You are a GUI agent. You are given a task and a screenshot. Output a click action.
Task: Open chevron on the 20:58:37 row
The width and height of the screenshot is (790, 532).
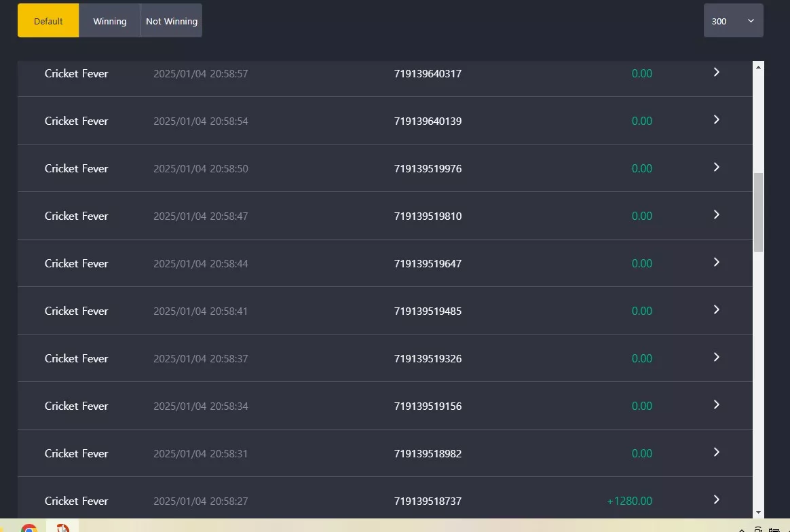pos(716,357)
